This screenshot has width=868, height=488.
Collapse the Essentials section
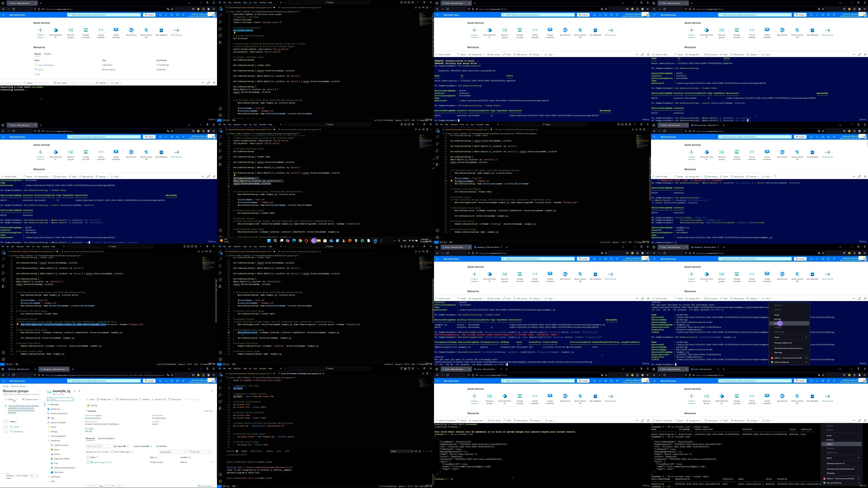point(91,411)
